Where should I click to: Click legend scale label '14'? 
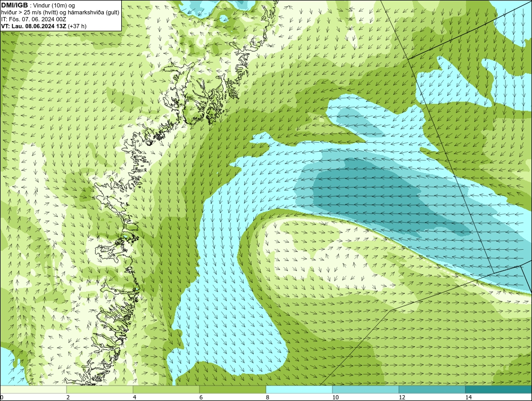(x=468, y=398)
